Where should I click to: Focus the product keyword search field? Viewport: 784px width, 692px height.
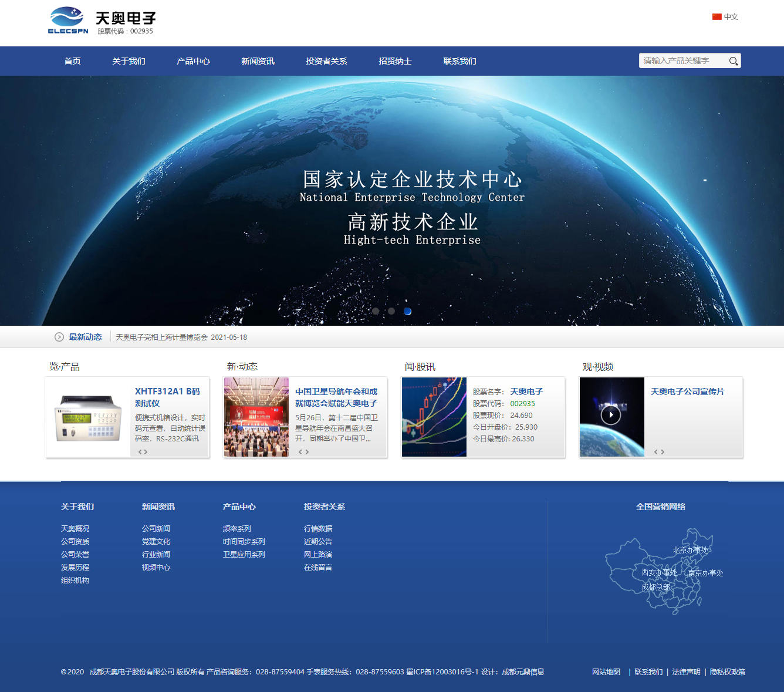(684, 61)
